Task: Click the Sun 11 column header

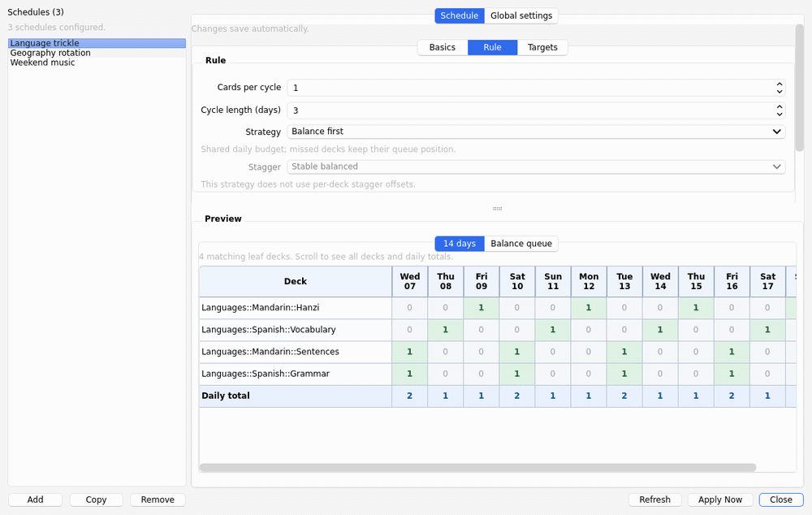Action: 552,281
